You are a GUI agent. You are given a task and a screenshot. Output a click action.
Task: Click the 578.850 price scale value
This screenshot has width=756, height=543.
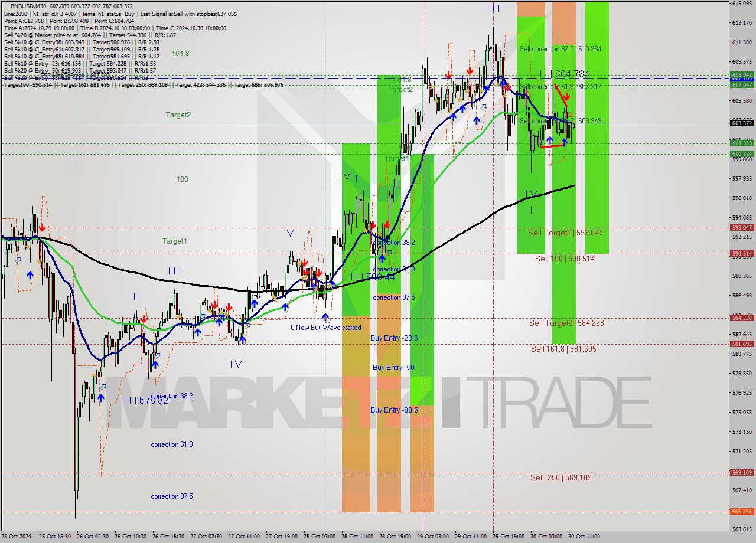pos(741,373)
